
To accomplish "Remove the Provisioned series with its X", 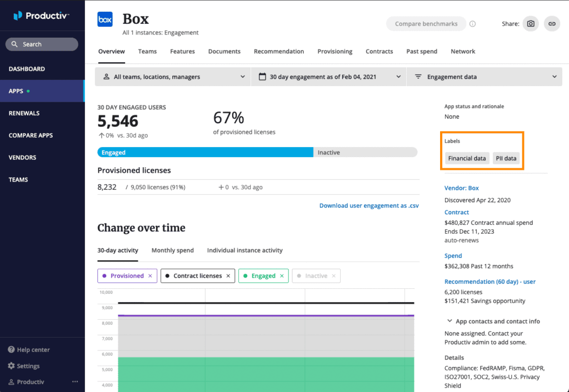I will pos(150,276).
